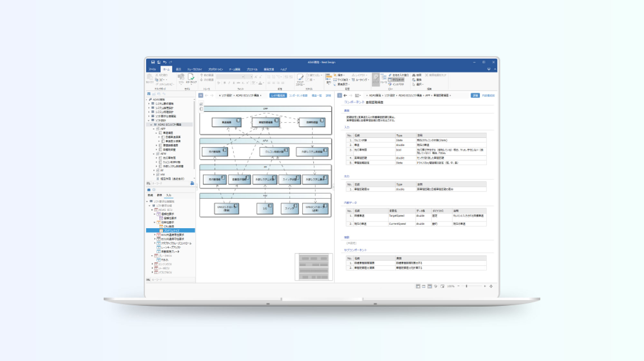Open the font name dropdown
The width and height of the screenshot is (644, 361).
243,77
